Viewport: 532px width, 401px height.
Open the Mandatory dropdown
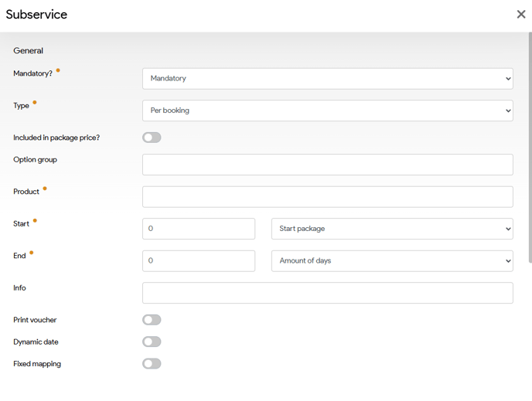click(x=327, y=78)
